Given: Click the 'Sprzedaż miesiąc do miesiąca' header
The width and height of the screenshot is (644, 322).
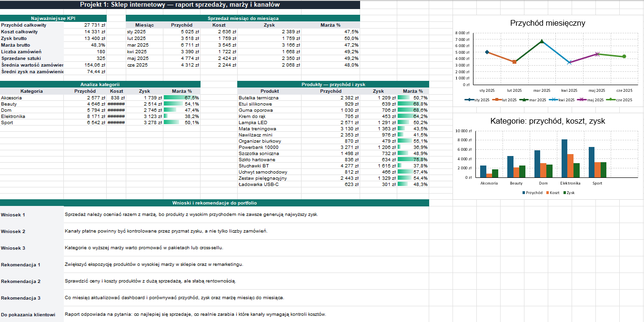Looking at the screenshot, I should (x=243, y=18).
